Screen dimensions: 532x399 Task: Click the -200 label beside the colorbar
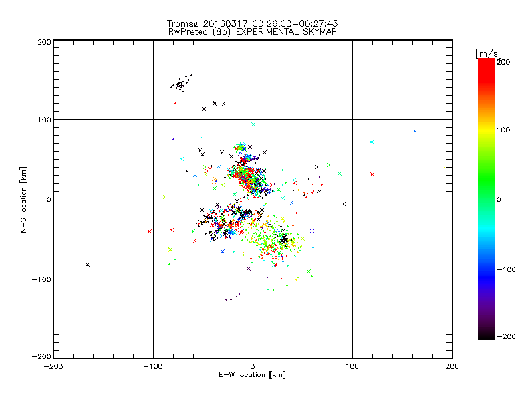click(x=506, y=336)
